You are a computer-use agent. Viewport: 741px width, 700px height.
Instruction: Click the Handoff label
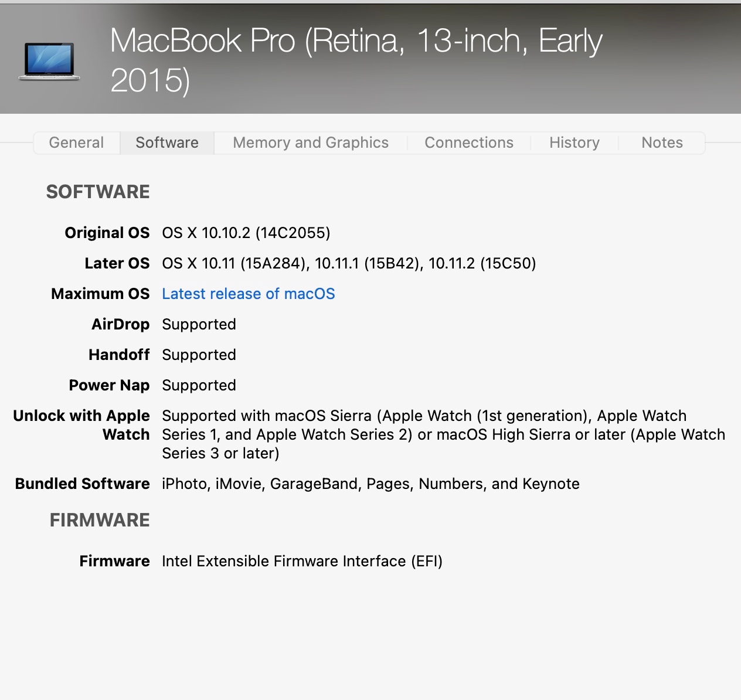click(119, 355)
